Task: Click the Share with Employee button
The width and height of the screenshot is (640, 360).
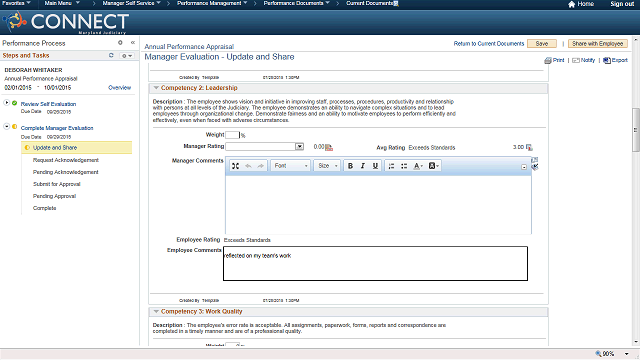Action: click(x=598, y=44)
